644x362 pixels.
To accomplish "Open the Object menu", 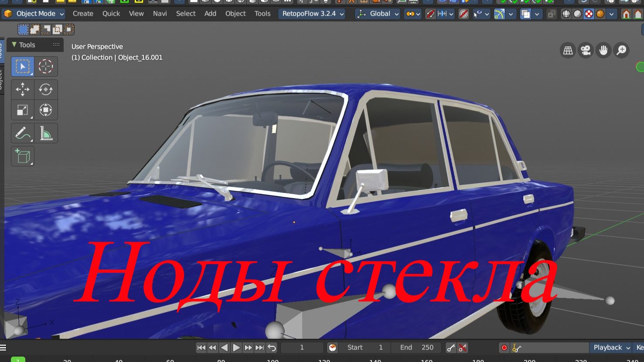I will [x=235, y=14].
